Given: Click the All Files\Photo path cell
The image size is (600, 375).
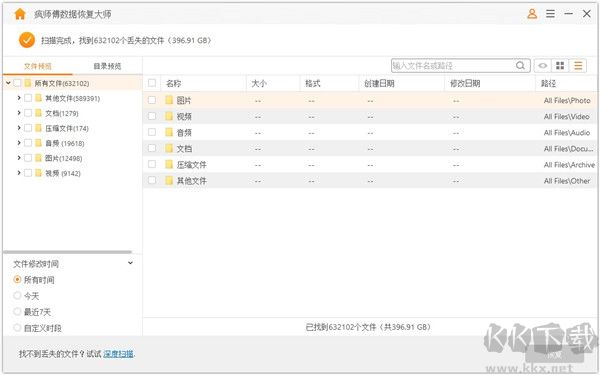Looking at the screenshot, I should point(567,101).
